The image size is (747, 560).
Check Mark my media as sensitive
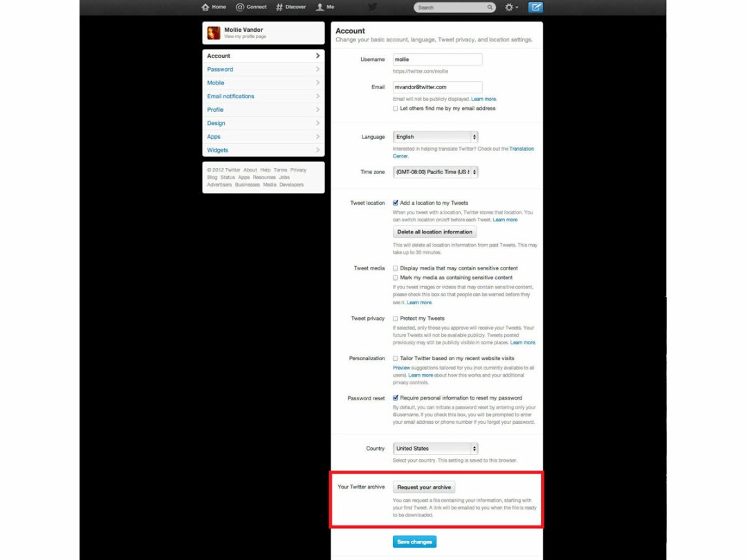pyautogui.click(x=396, y=278)
